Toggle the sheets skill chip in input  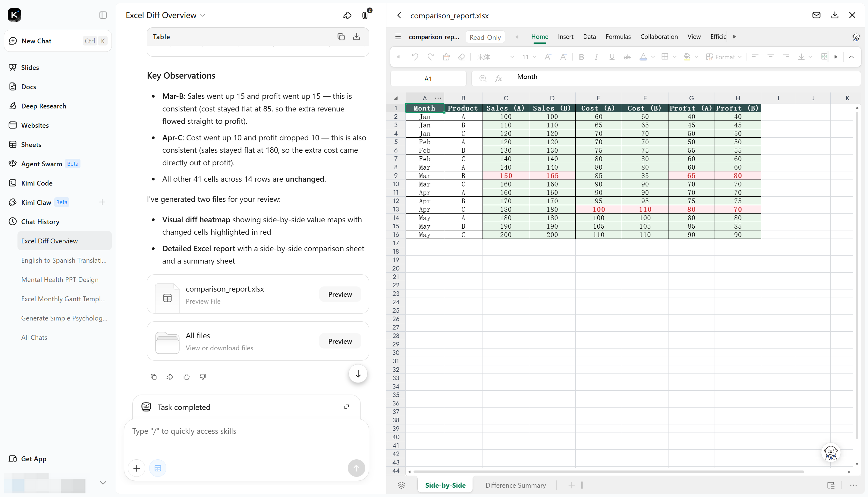(x=158, y=468)
